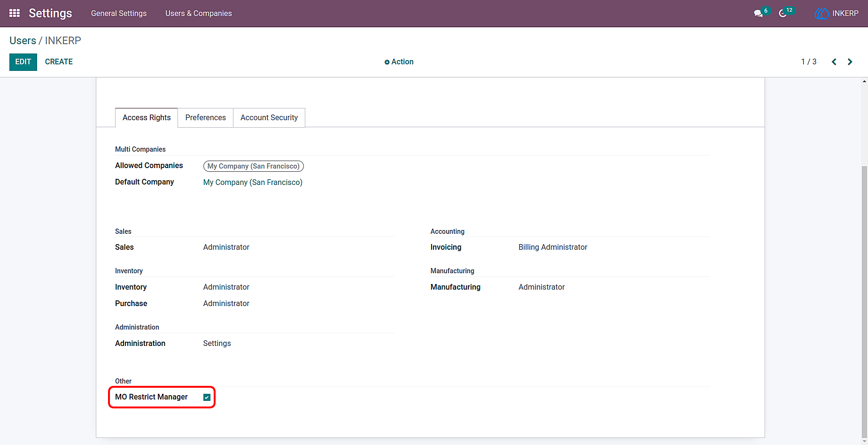Screen dimensions: 868x445
Task: Go to the next user record arrow
Action: coord(850,62)
